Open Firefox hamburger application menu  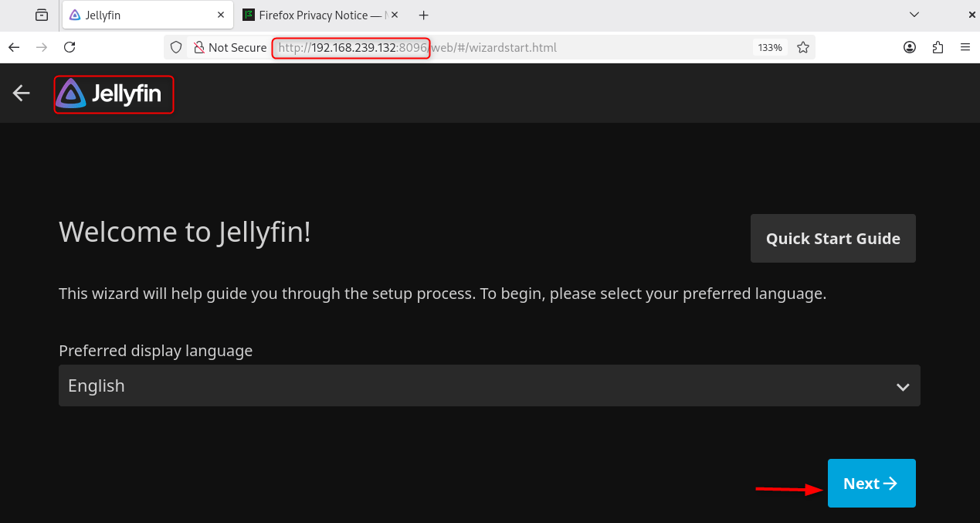tap(965, 47)
